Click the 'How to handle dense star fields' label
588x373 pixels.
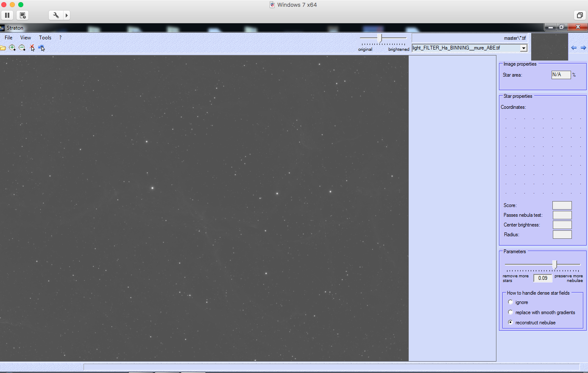[x=538, y=293]
